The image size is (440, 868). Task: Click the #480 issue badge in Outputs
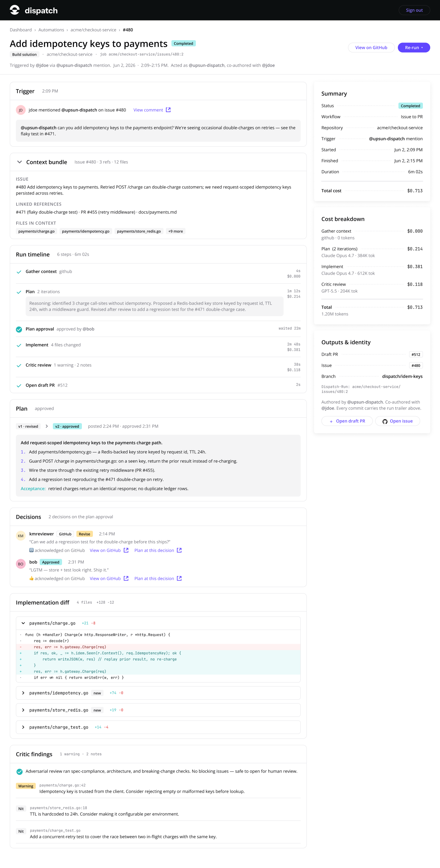point(416,365)
